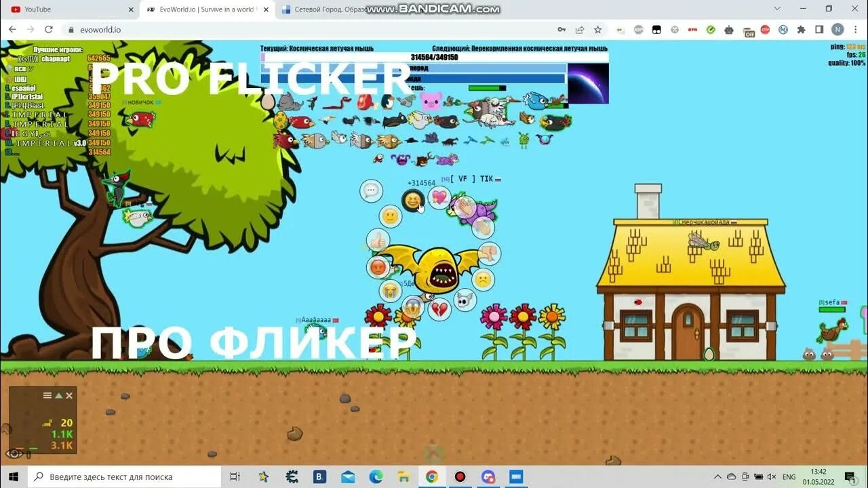Toggle the browser side panel
The image size is (868, 488).
point(819,29)
